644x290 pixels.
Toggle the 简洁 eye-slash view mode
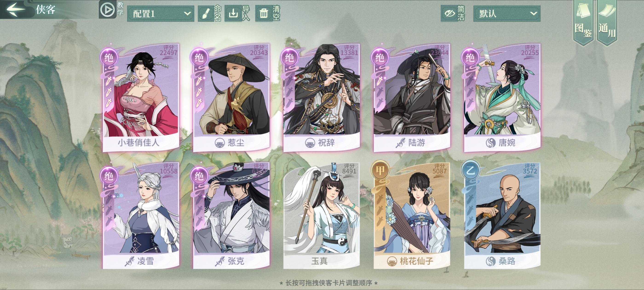(449, 14)
